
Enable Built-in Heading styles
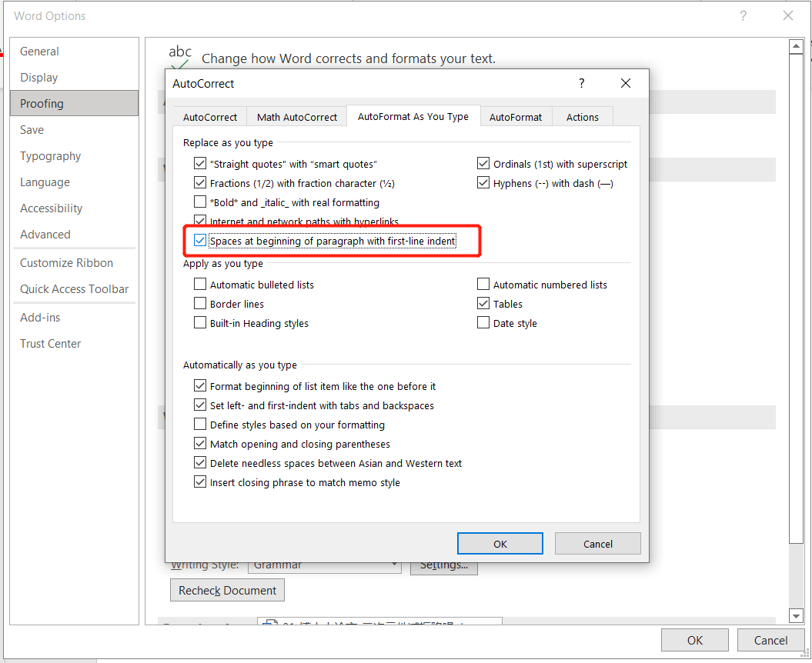click(x=200, y=322)
